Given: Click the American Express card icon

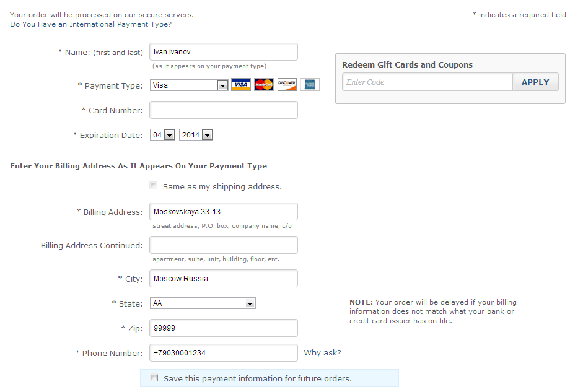Looking at the screenshot, I should [x=310, y=85].
